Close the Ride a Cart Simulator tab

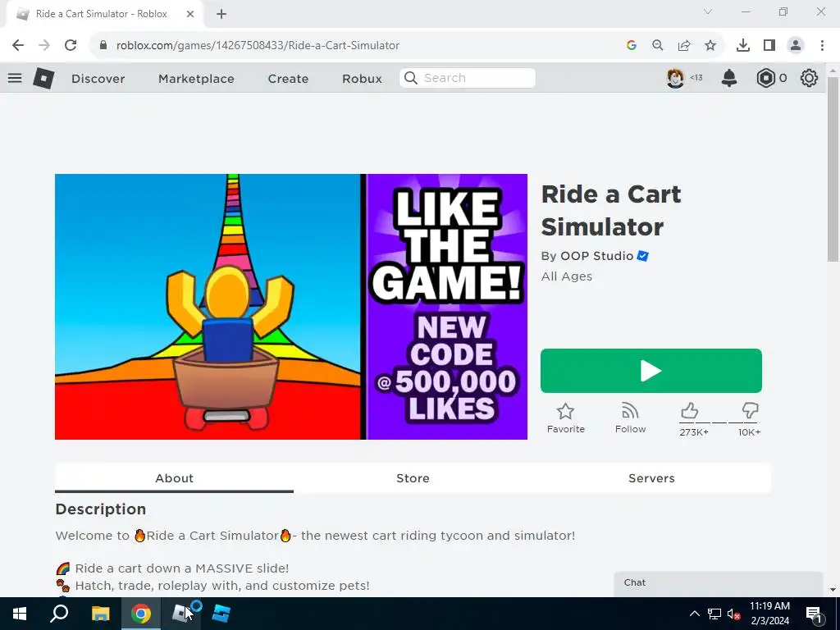[x=190, y=14]
